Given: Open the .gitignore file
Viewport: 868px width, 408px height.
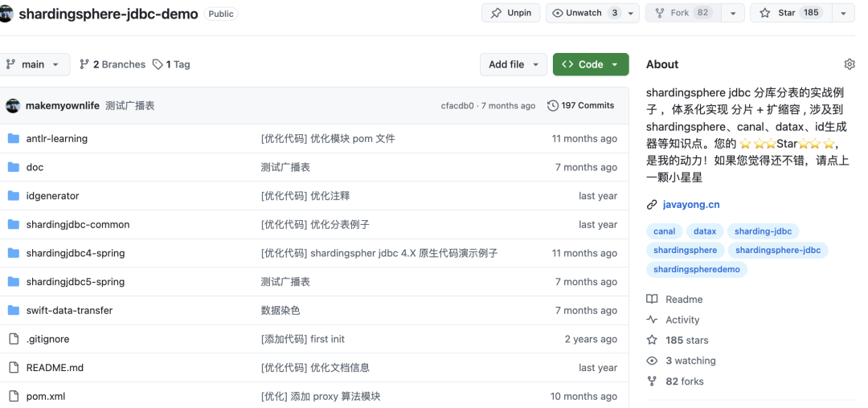Looking at the screenshot, I should (47, 340).
